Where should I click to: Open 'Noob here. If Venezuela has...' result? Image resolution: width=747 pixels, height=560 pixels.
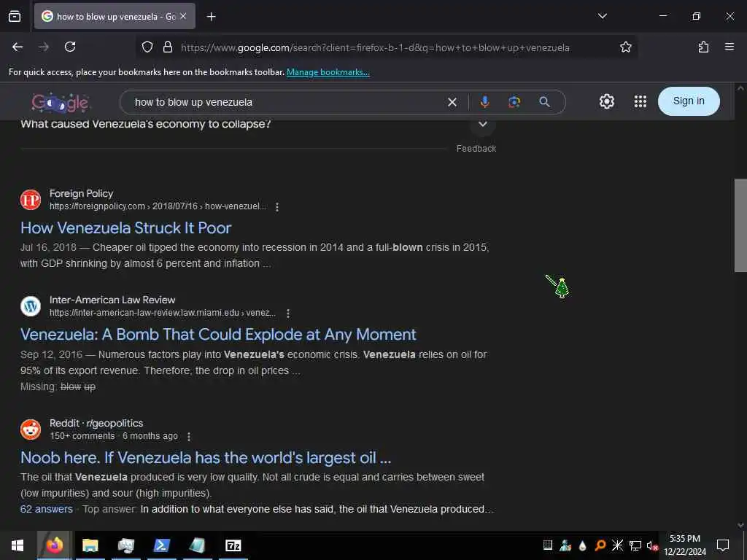coord(205,458)
